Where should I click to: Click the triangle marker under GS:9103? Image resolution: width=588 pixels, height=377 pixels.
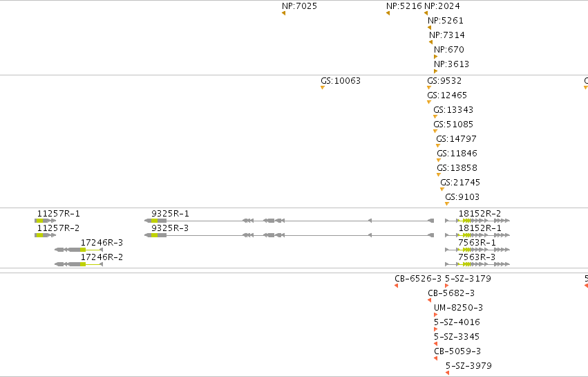447,204
